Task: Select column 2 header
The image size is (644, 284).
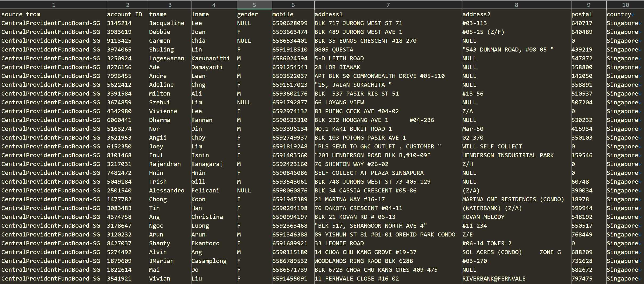Action: (x=128, y=5)
